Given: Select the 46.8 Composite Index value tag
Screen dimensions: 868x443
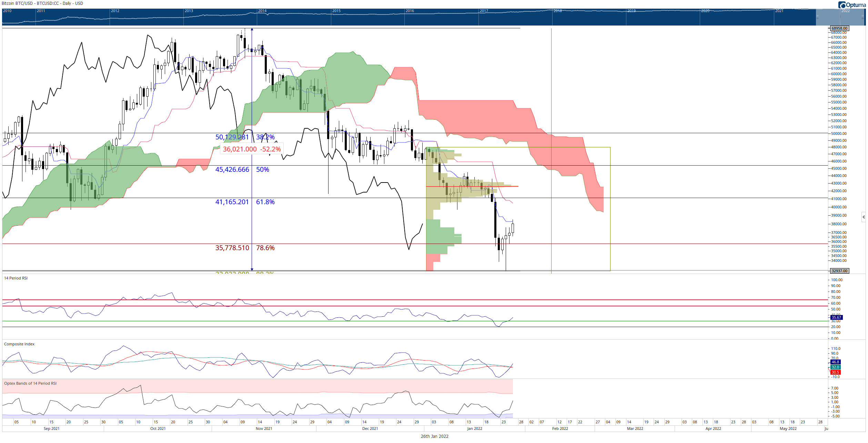Looking at the screenshot, I should 836,362.
